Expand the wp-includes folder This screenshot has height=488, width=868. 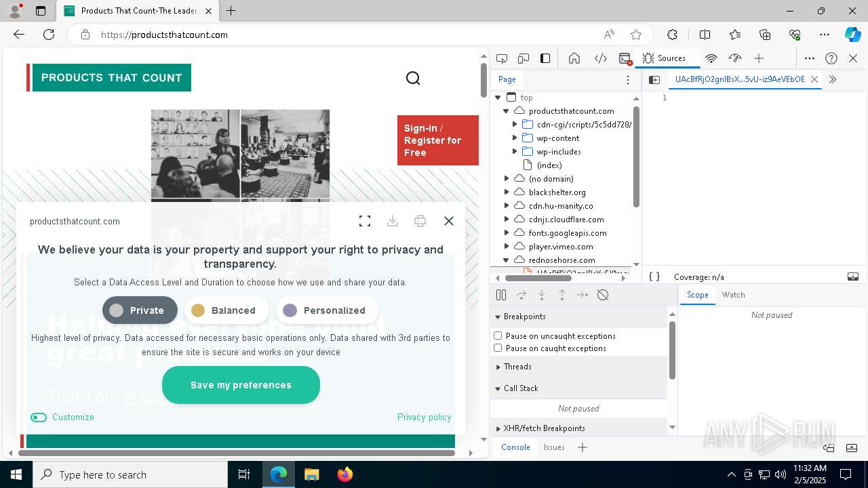pyautogui.click(x=515, y=152)
